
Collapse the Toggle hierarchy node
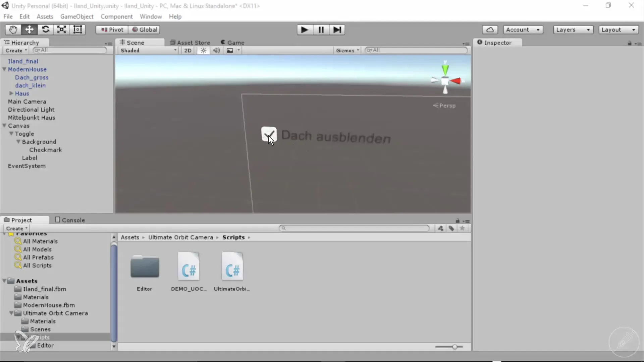(x=11, y=133)
